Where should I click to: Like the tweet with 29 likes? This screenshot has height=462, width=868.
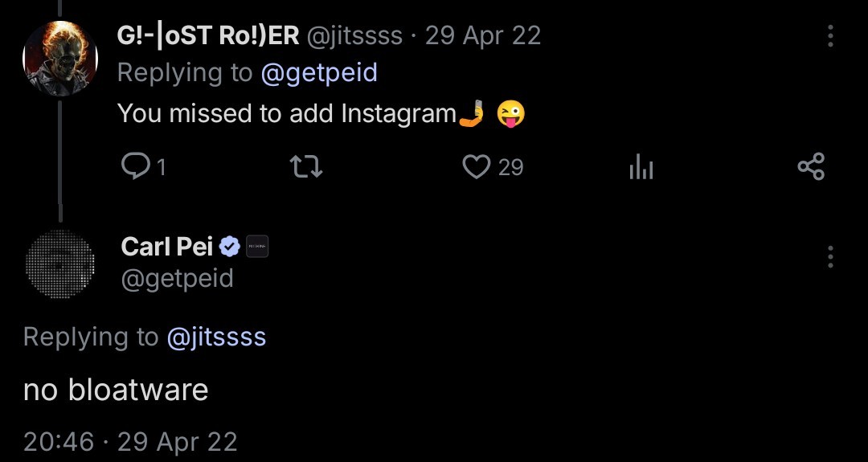(x=477, y=167)
